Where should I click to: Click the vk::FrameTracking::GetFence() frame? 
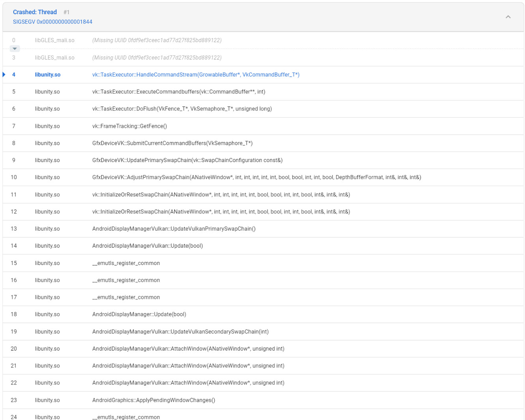[129, 126]
